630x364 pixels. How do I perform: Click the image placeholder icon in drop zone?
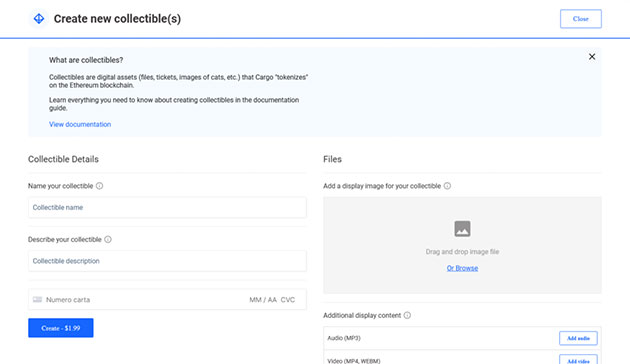[462, 229]
